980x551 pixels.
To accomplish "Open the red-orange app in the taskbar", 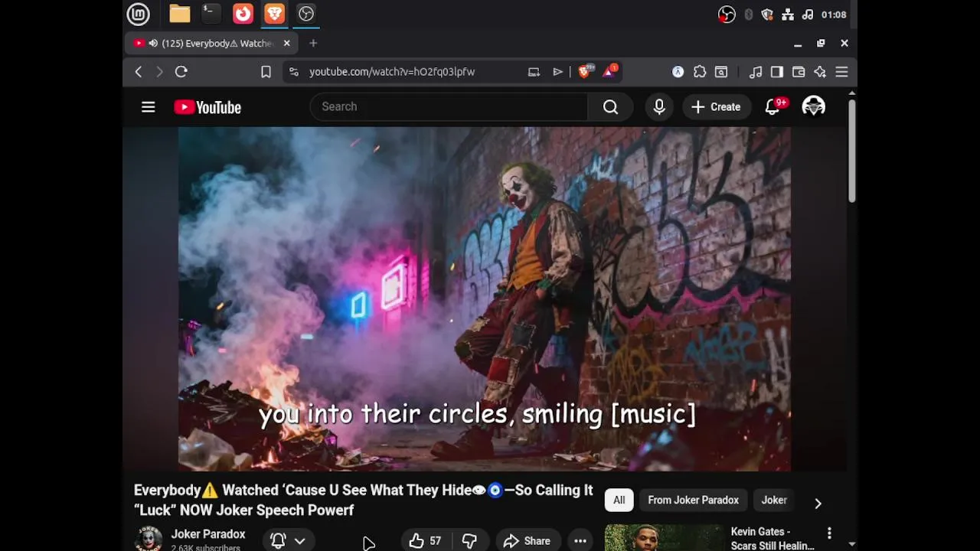I will [x=243, y=14].
